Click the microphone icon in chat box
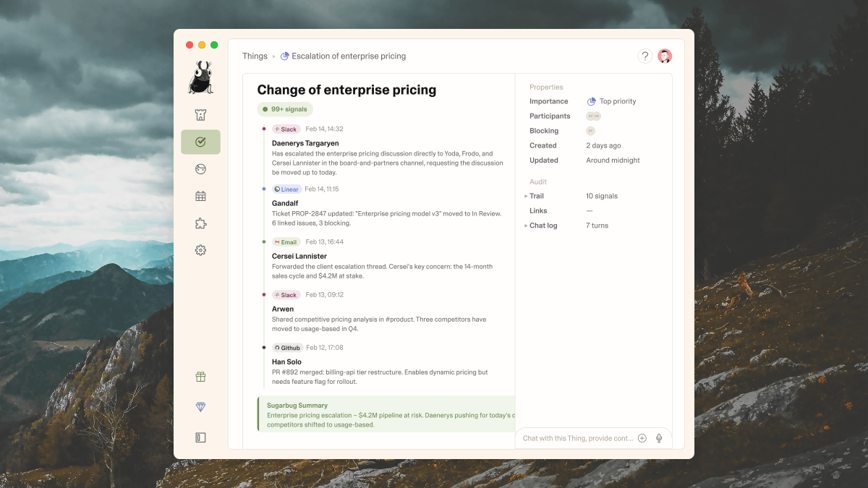 pyautogui.click(x=659, y=438)
